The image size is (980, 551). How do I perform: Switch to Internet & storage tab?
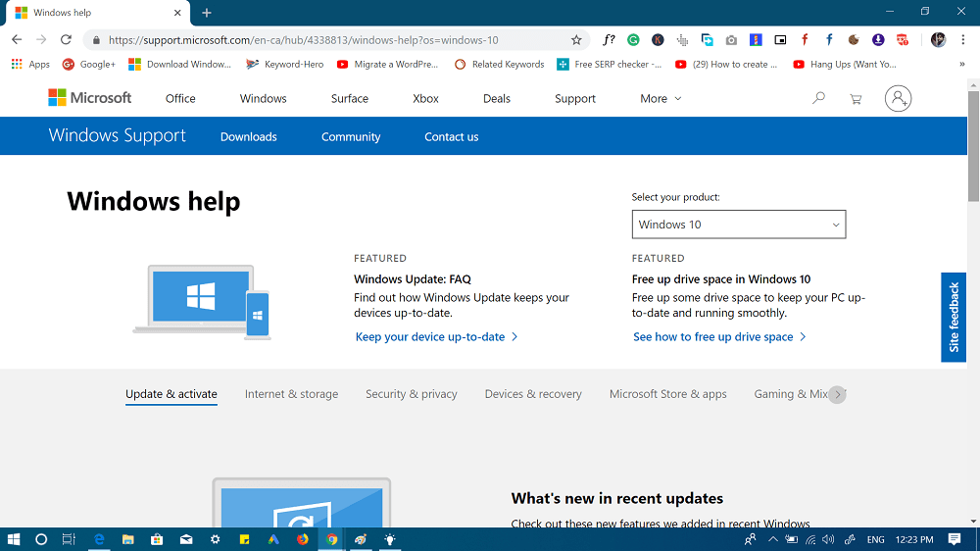291,394
